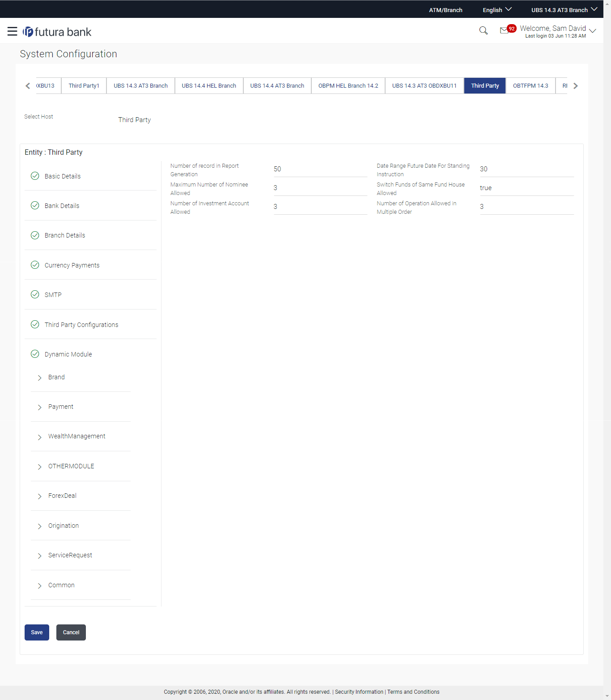Edit Switch Funds of Same Fund House field

526,188
